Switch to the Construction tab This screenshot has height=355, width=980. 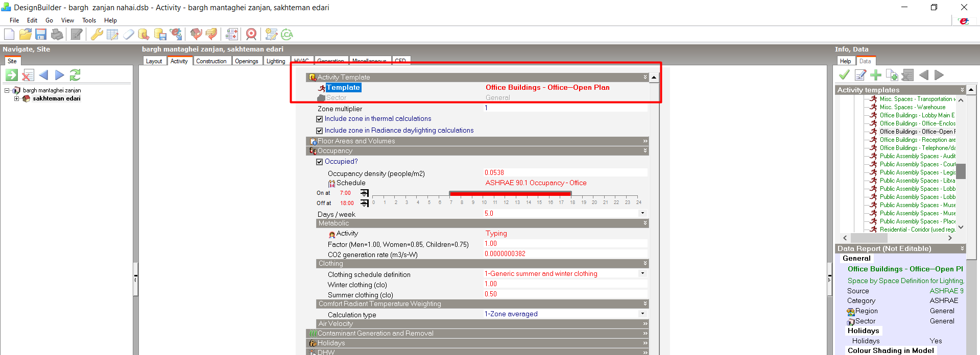211,61
